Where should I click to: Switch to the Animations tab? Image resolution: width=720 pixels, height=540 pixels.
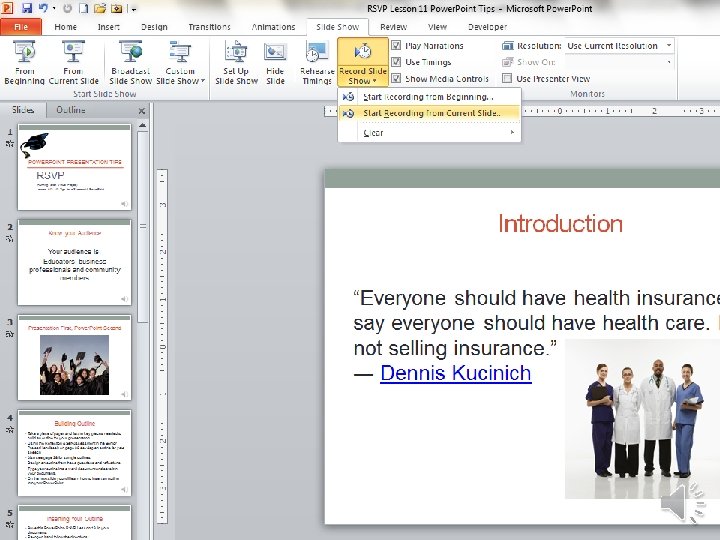tap(273, 27)
